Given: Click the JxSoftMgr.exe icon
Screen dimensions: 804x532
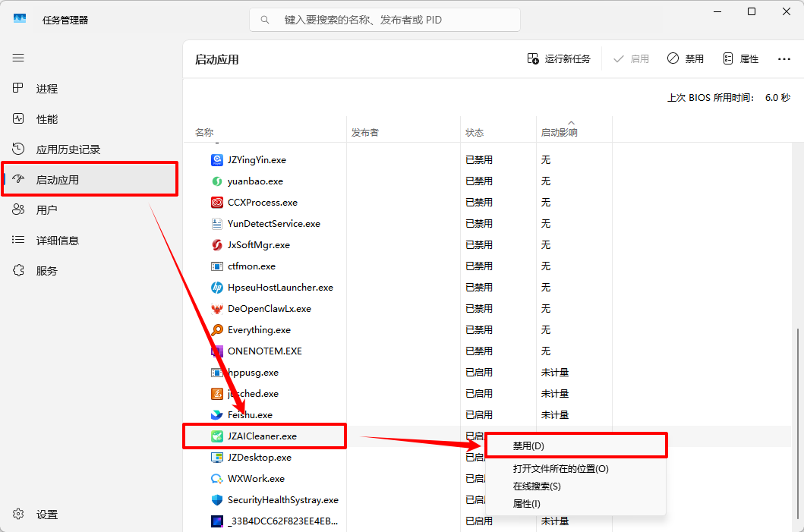Looking at the screenshot, I should 217,245.
